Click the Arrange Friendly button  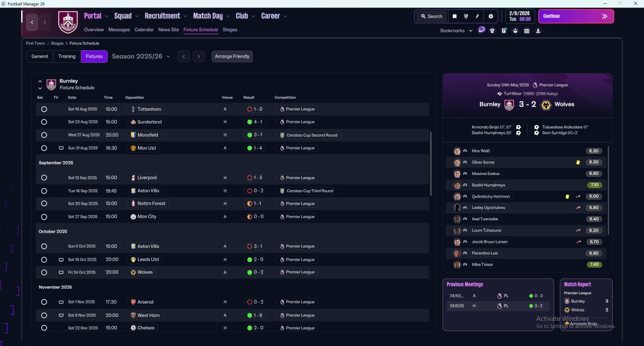(232, 56)
